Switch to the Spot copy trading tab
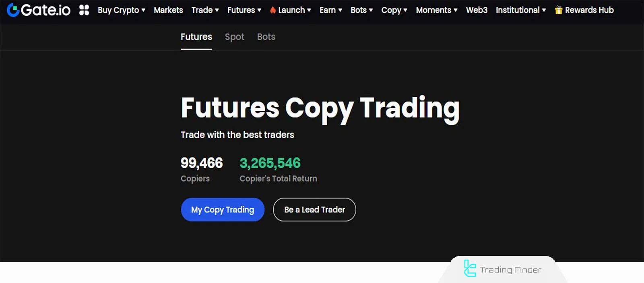 [x=235, y=37]
